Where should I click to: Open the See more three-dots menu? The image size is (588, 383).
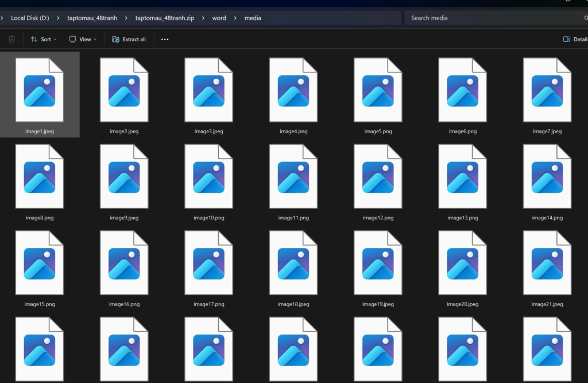pos(165,39)
